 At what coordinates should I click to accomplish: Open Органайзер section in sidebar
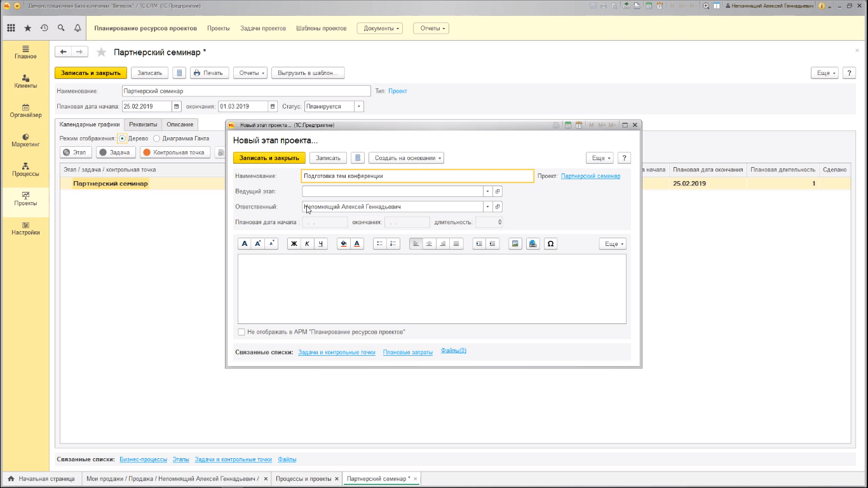point(25,111)
